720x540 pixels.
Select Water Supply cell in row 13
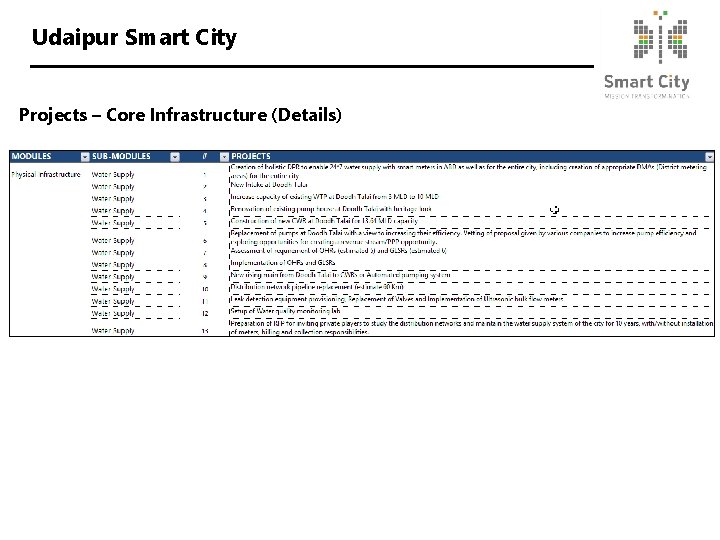pyautogui.click(x=113, y=331)
